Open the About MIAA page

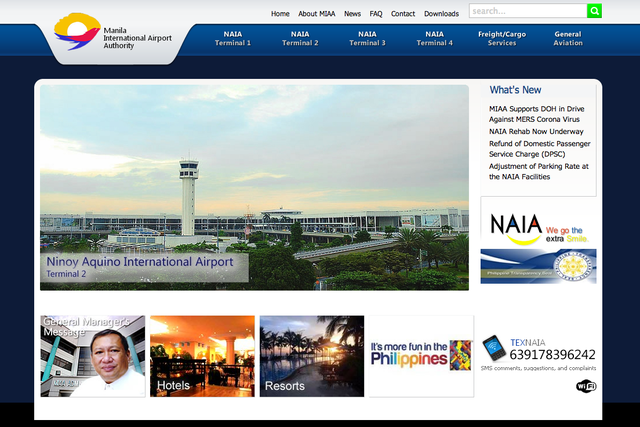[316, 13]
